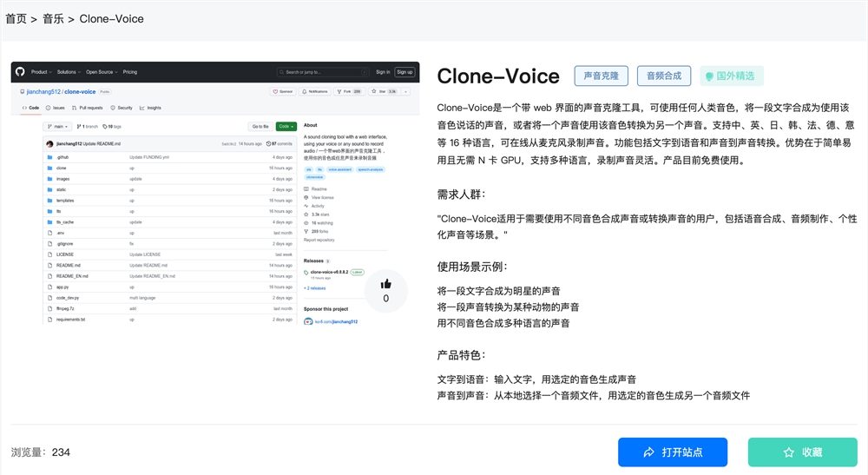Click the 浏览量：234 view count

[x=41, y=452]
